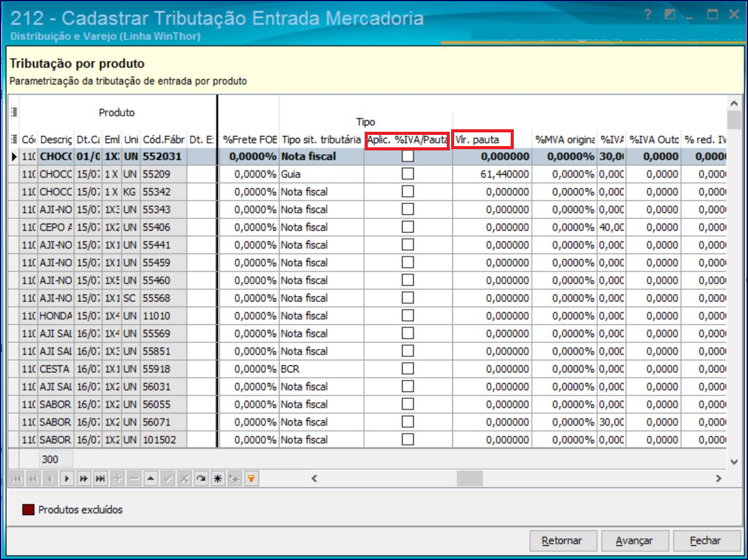Open help question mark in title bar
The image size is (748, 560).
[648, 15]
